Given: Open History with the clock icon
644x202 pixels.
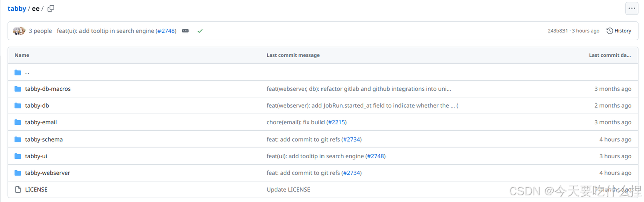Looking at the screenshot, I should [x=619, y=31].
